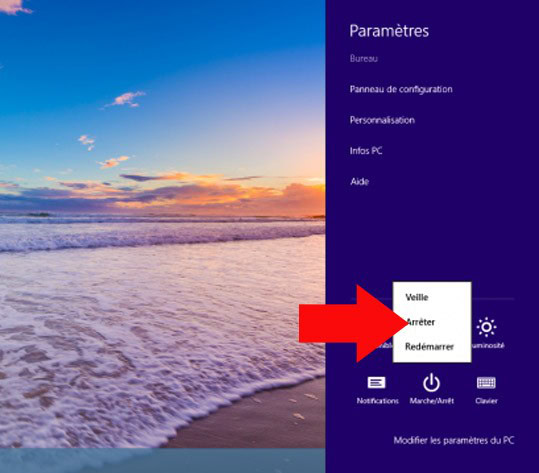
Task: Click the Paramètres panel title
Action: (389, 31)
